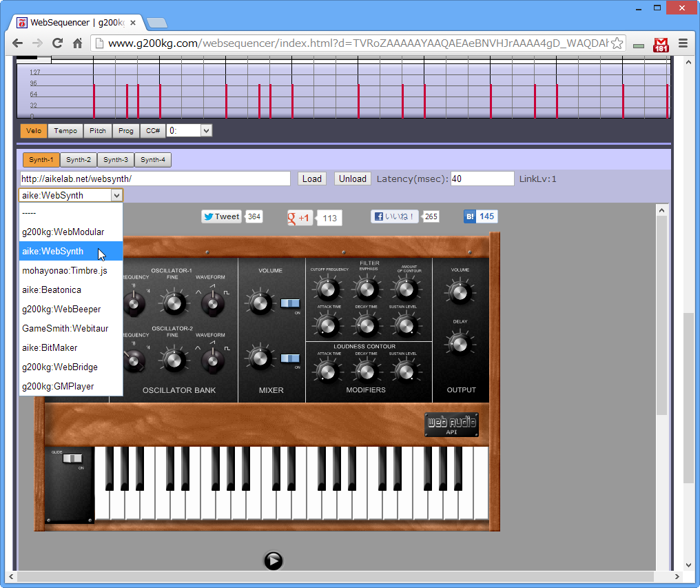
Task: Click the Oscillator-2 Fine knob
Action: [174, 360]
